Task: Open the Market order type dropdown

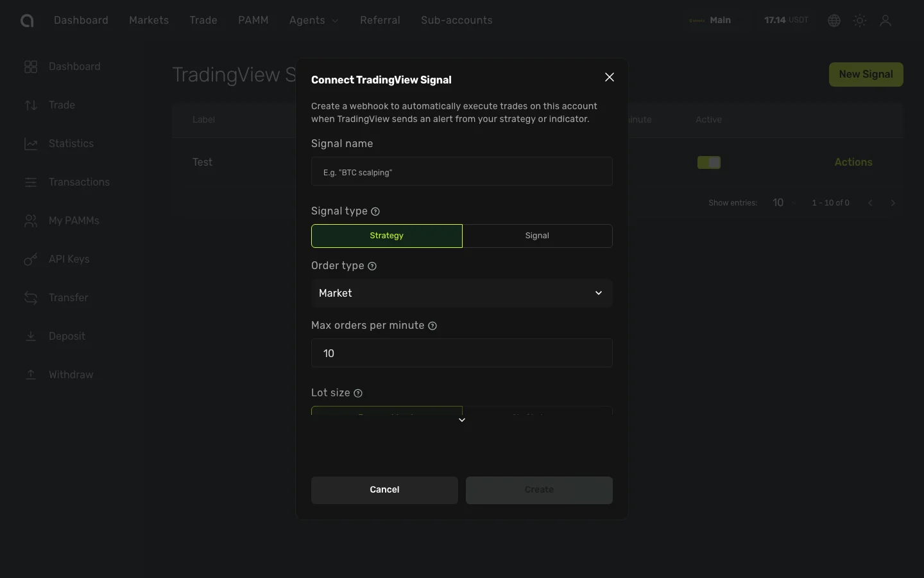Action: 461,293
